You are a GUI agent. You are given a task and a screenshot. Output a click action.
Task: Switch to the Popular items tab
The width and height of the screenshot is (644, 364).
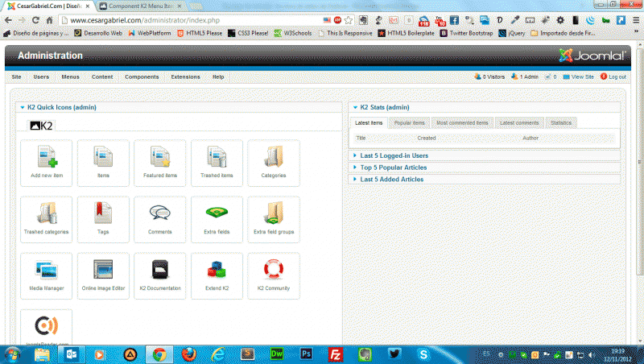pyautogui.click(x=409, y=123)
